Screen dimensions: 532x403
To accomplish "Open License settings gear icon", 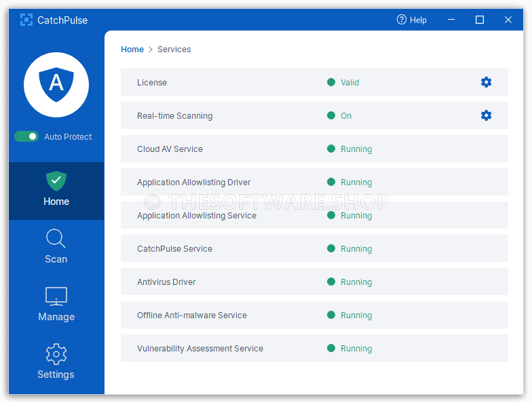I will (x=486, y=82).
